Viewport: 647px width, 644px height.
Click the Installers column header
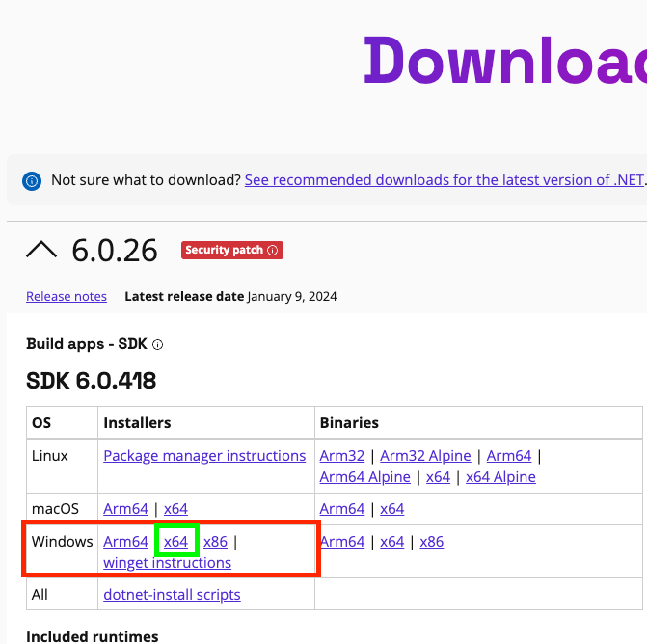[137, 423]
